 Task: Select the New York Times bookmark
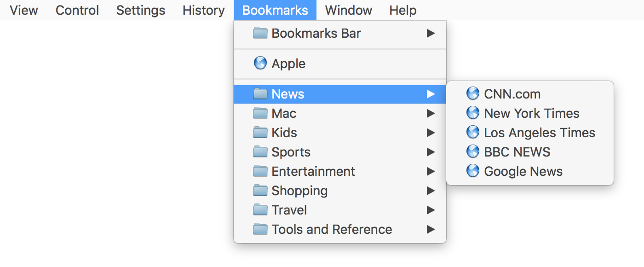531,113
